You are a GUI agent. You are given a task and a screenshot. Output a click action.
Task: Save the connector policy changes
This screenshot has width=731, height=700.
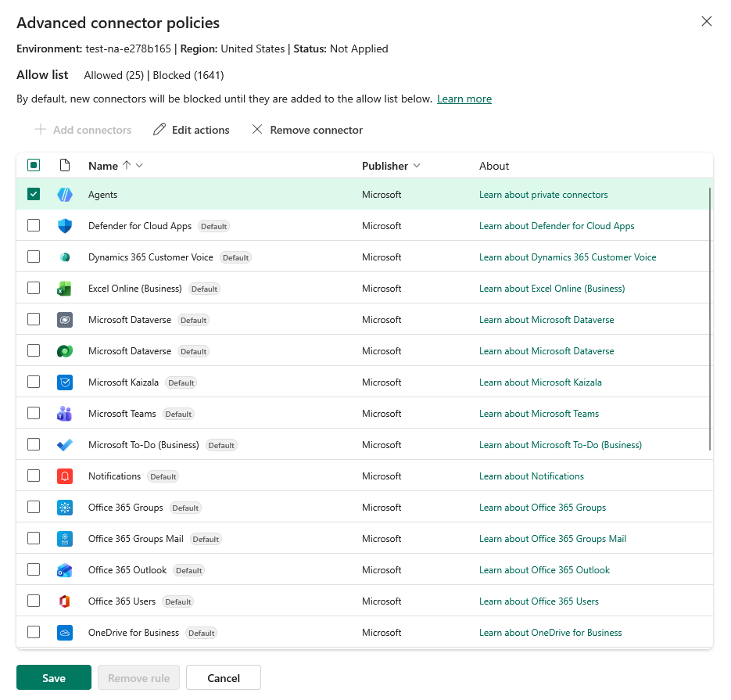click(x=54, y=677)
